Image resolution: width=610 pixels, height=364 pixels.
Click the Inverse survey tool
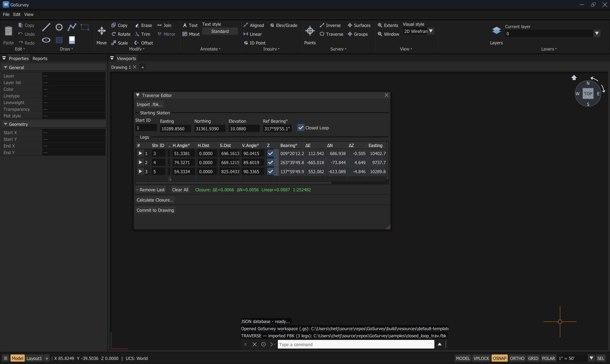coord(330,25)
